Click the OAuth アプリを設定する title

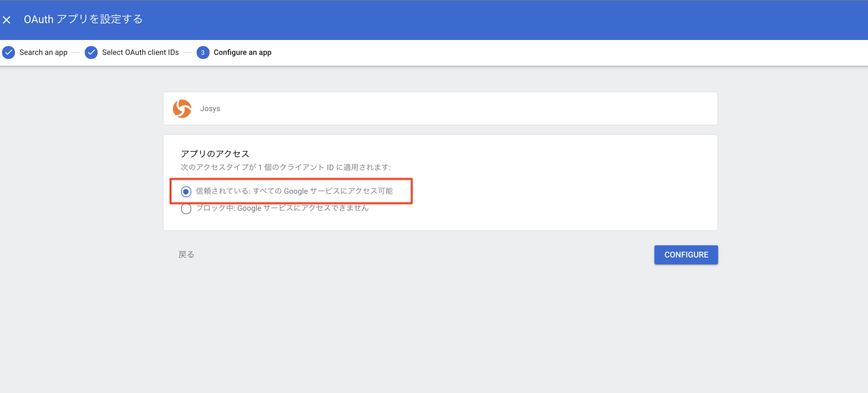click(83, 19)
